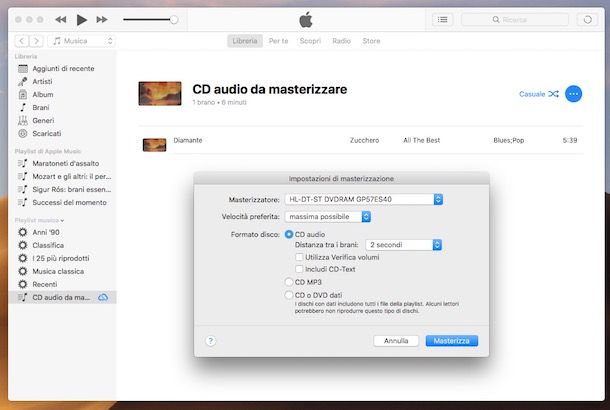Click the rewind previous track button

60,19
